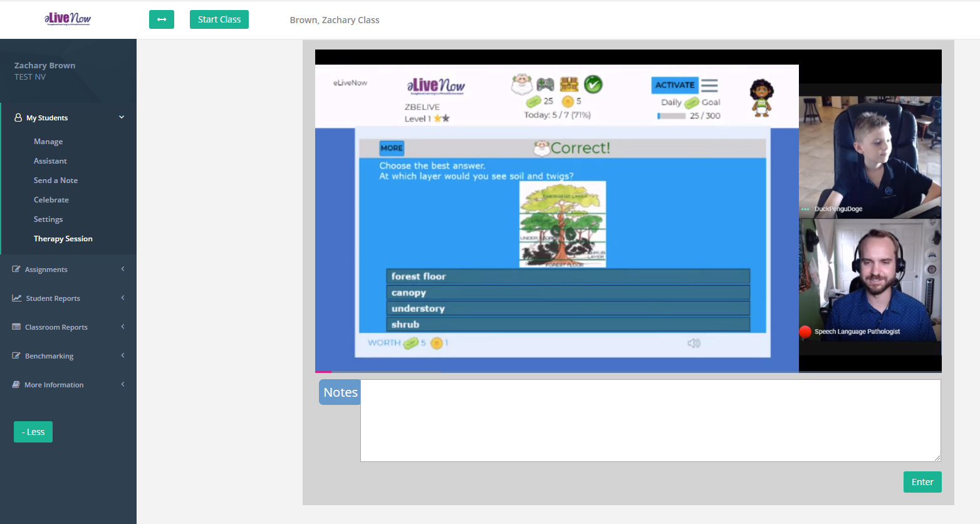The width and height of the screenshot is (980, 524).
Task: Click the Speech Language Pathologist webcam
Action: click(870, 280)
